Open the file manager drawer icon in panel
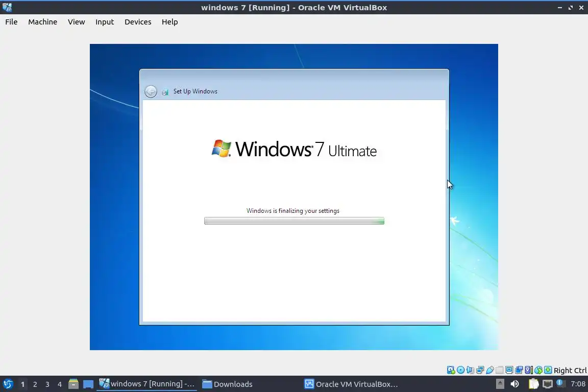Viewport: 588px width, 392px height. click(x=73, y=384)
